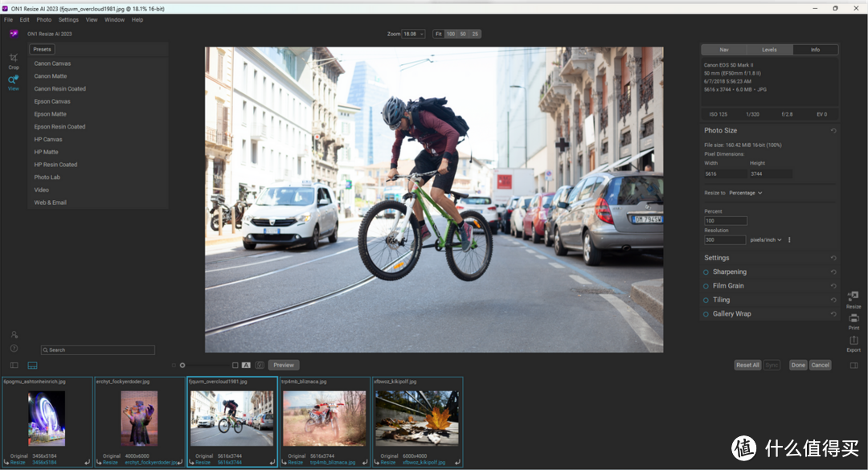Set zoom to Fit

click(x=439, y=34)
